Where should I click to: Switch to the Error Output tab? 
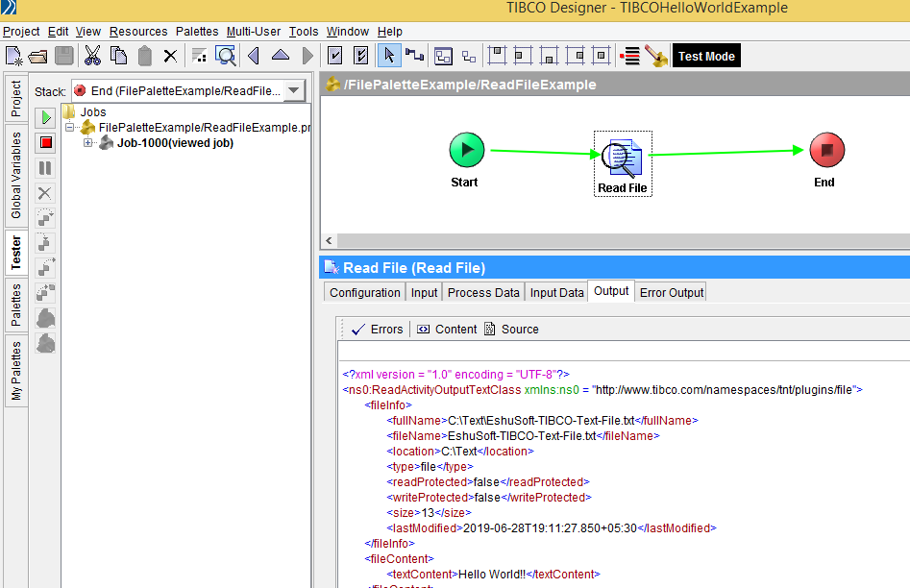click(x=672, y=292)
